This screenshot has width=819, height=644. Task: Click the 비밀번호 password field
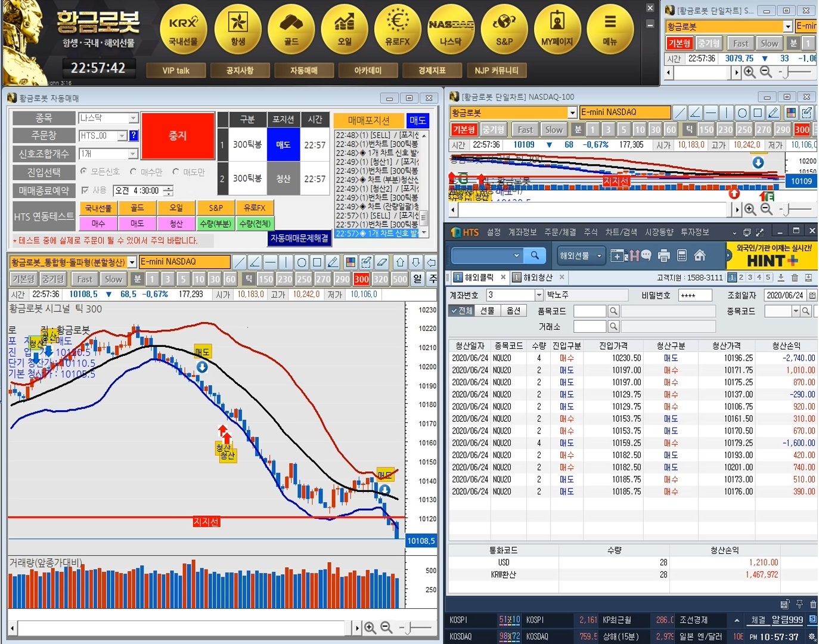(x=695, y=295)
